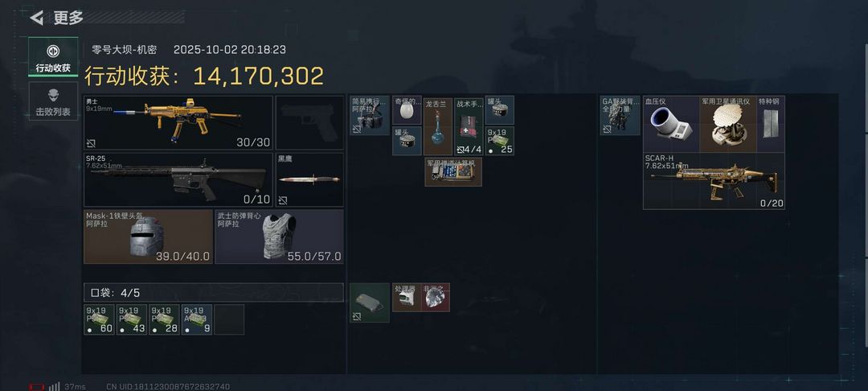This screenshot has height=391, width=868.
Task: Click the 口袋: 4/5 header bar
Action: tap(214, 292)
